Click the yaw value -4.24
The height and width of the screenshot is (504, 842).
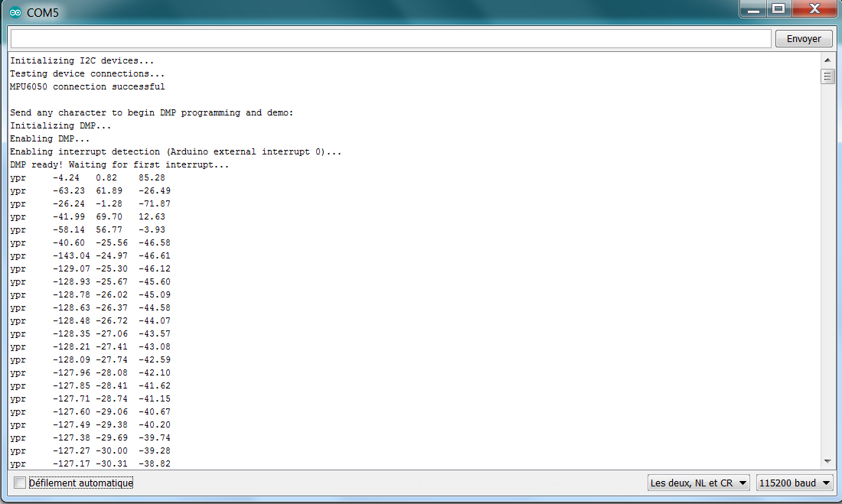66,177
